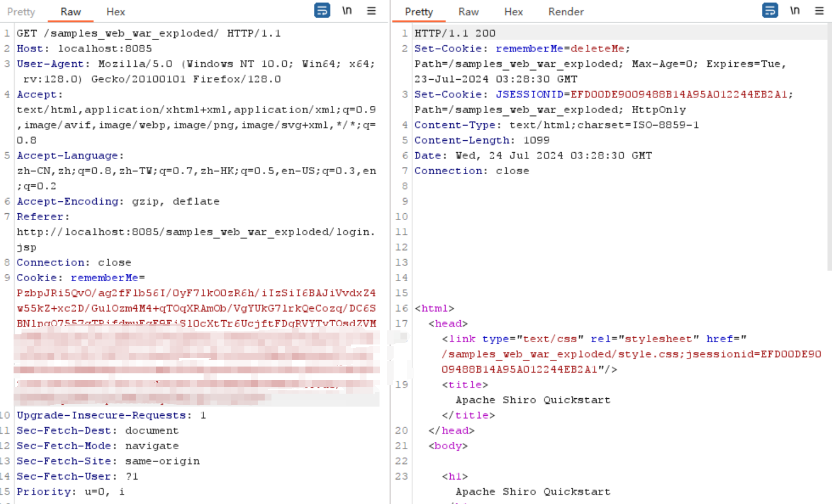832x504 pixels.
Task: Open the request Hex tab
Action: [115, 12]
